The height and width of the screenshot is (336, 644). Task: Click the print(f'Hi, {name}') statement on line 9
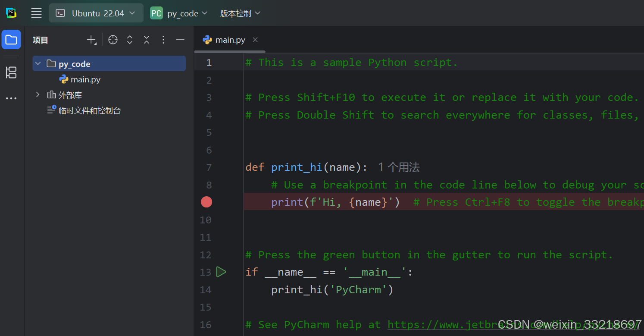[x=336, y=202]
